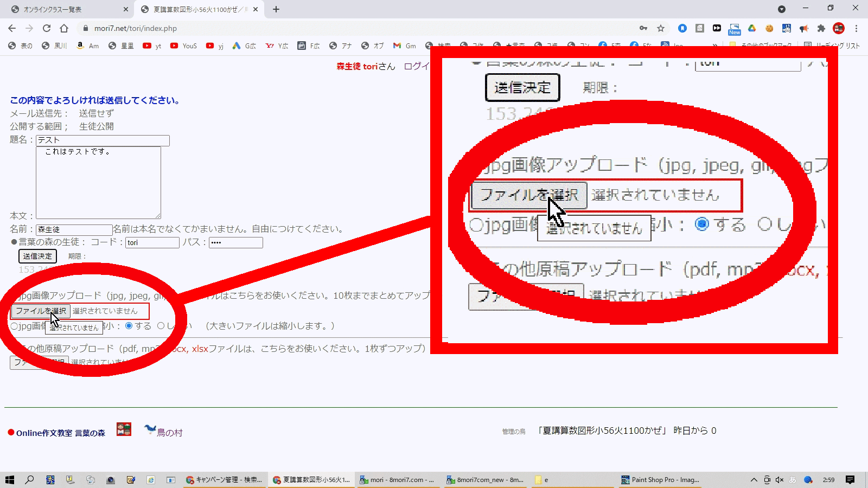This screenshot has height=488, width=868.
Task: Open a new browser tab
Action: (276, 9)
